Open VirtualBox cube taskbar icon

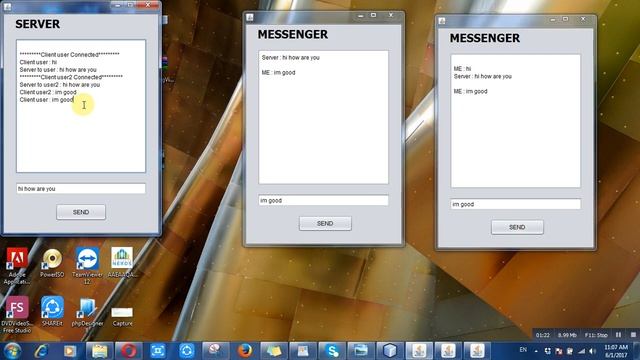coord(390,351)
